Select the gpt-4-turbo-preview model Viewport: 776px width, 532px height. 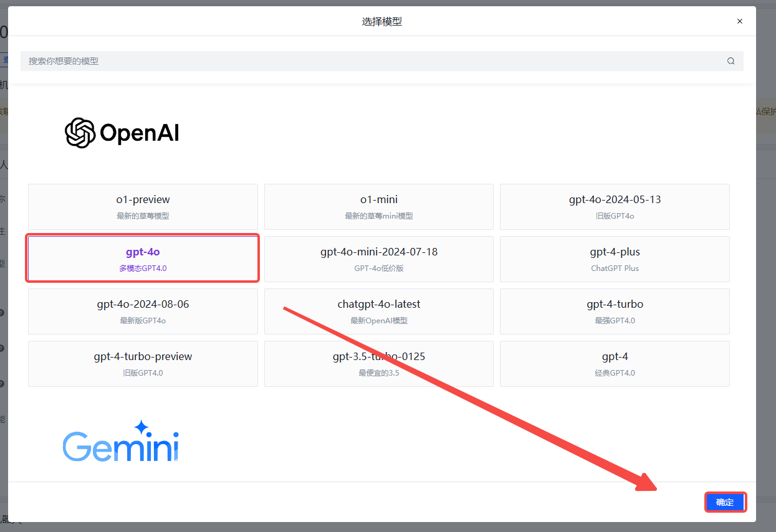coord(143,364)
